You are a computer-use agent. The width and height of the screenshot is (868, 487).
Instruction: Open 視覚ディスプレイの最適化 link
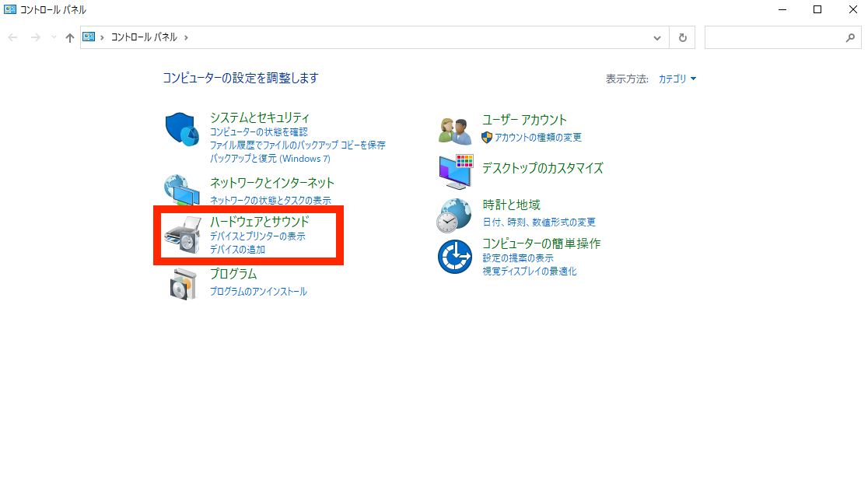tap(530, 272)
